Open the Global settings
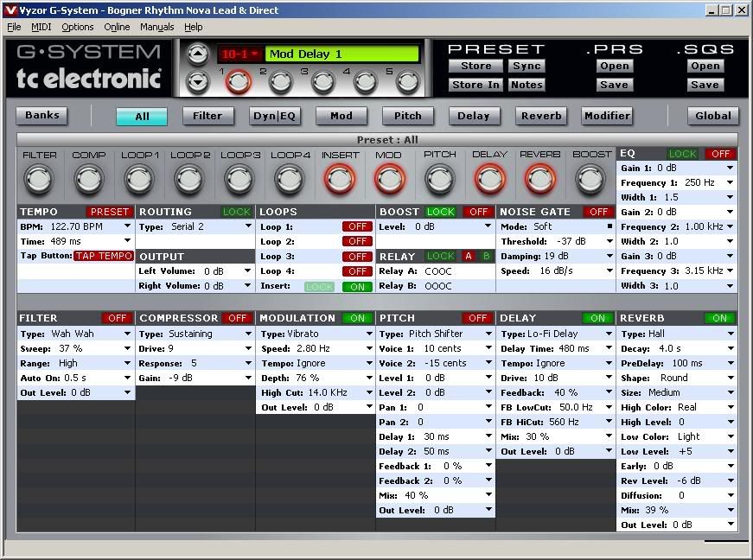The image size is (753, 560). pos(712,116)
